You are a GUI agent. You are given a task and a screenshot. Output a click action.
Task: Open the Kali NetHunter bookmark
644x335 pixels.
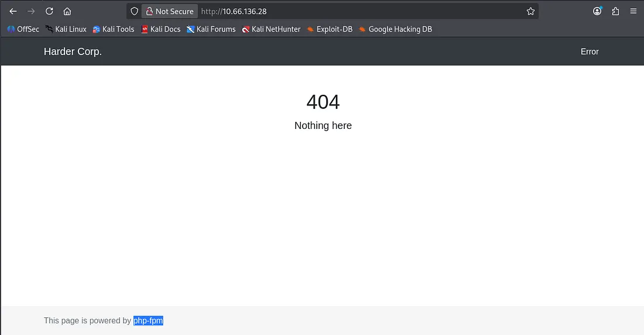tap(271, 29)
